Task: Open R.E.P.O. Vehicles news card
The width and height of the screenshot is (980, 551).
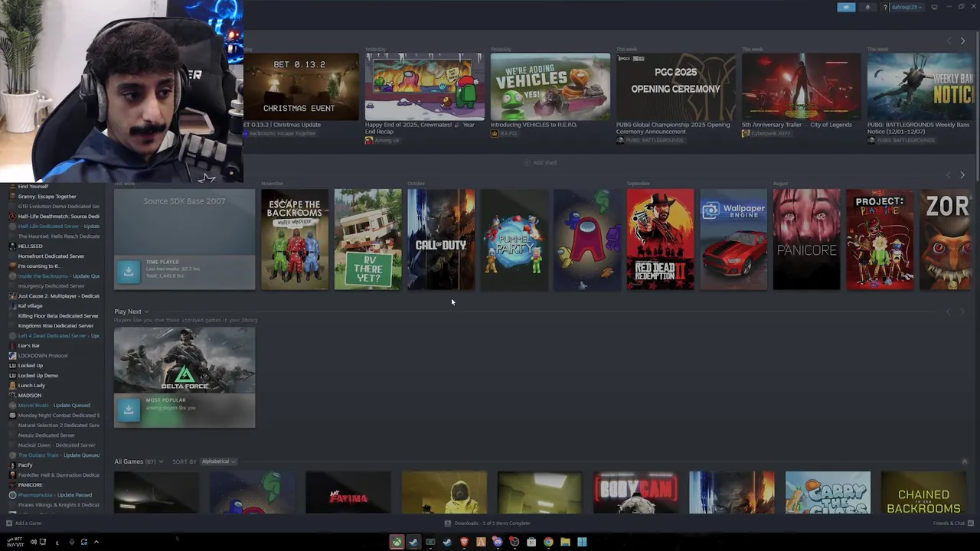Action: [550, 86]
